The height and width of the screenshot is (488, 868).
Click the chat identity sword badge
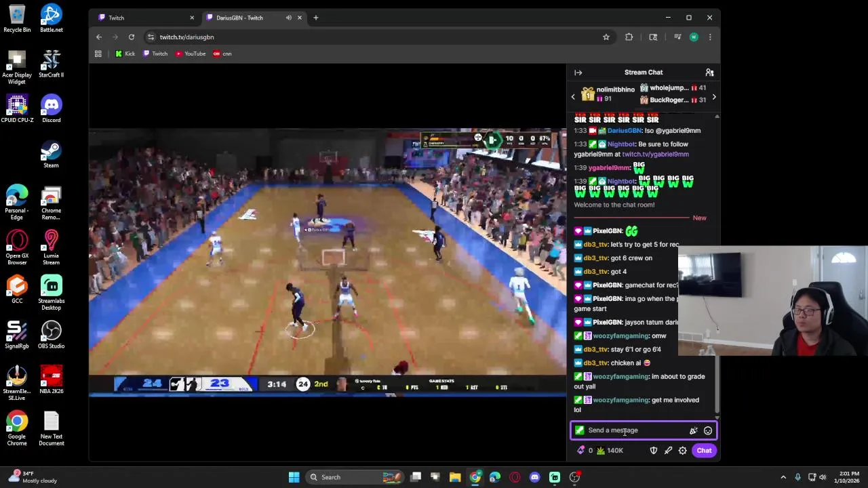click(579, 430)
